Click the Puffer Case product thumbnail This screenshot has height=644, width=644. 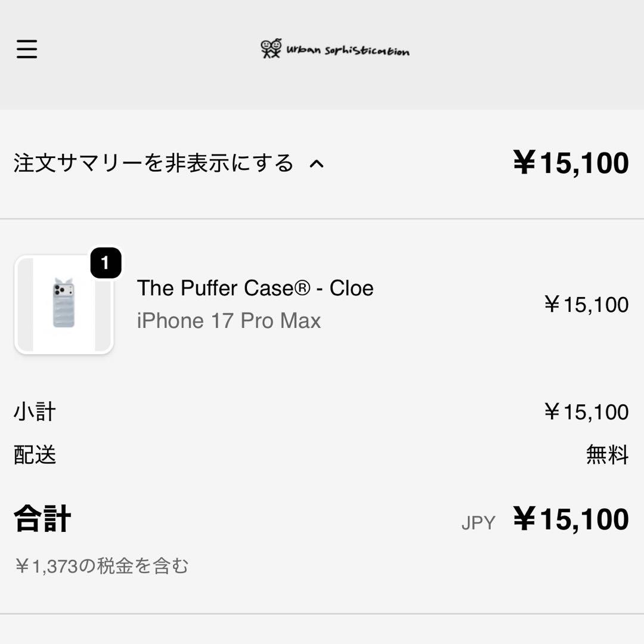coord(64,305)
